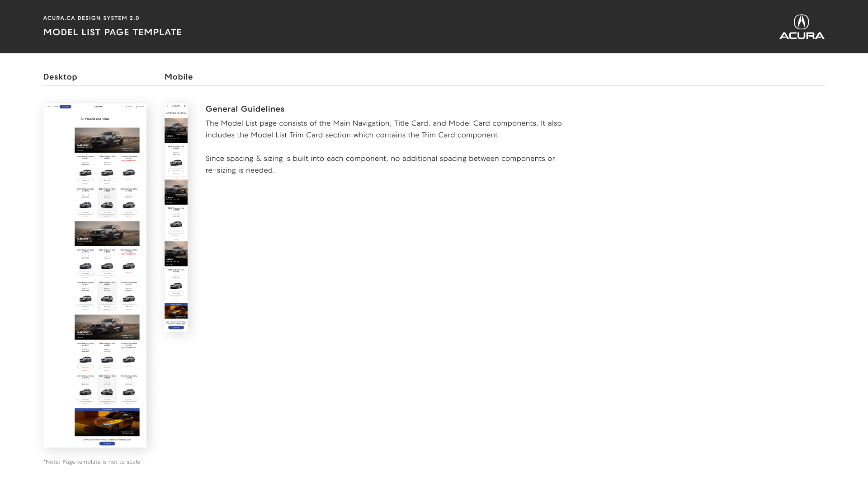
Task: Click "All Models and Trims" title in desktop mockup
Action: tap(95, 119)
